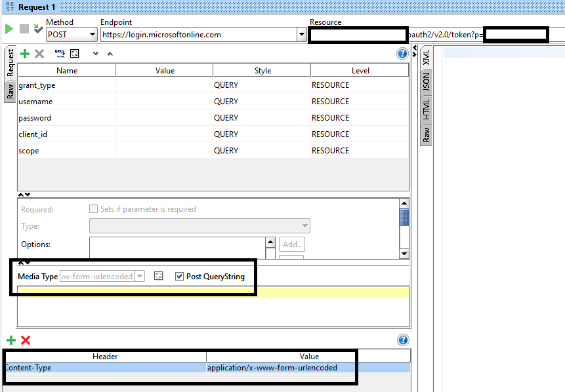This screenshot has height=392, width=565.
Task: Switch to the Raw request tab
Action: 10,91
